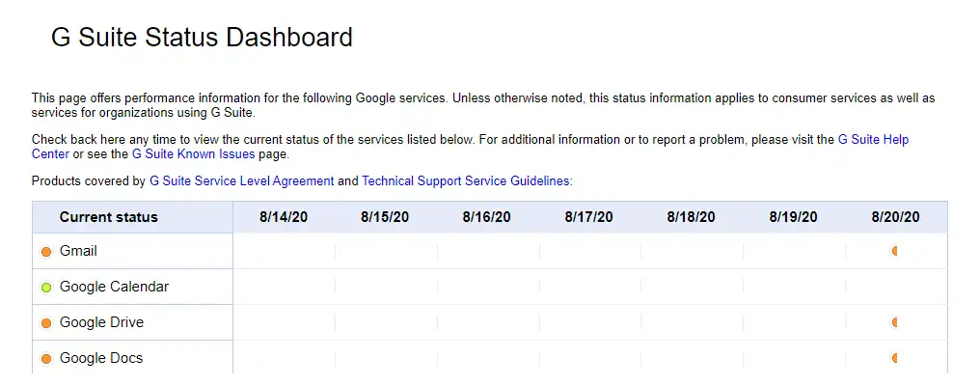Click the orange status icon beside Google Docs
This screenshot has width=980, height=386.
(x=46, y=359)
